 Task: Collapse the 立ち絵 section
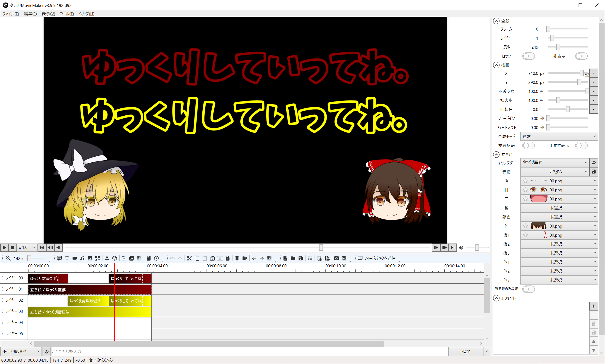(x=496, y=155)
